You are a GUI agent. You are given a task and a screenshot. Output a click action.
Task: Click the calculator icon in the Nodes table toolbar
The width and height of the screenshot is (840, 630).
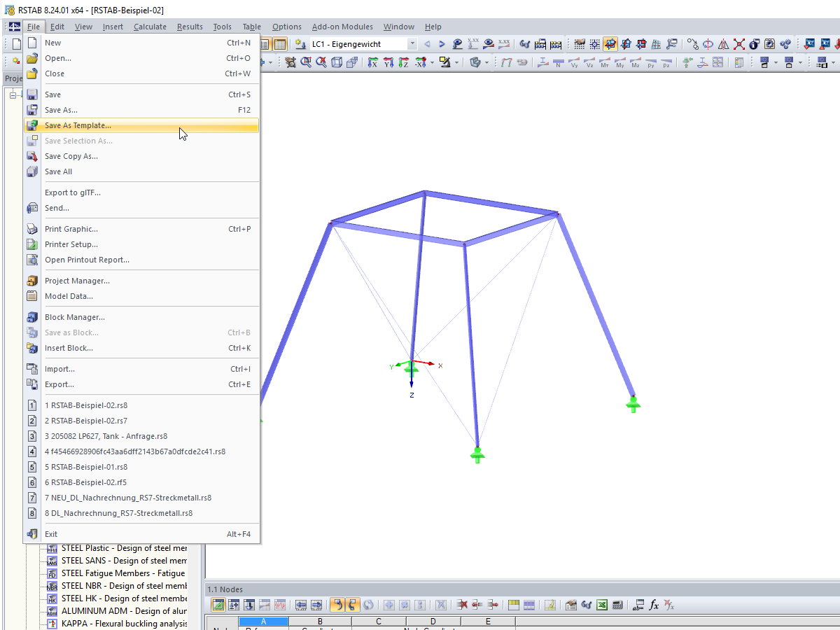click(x=617, y=605)
